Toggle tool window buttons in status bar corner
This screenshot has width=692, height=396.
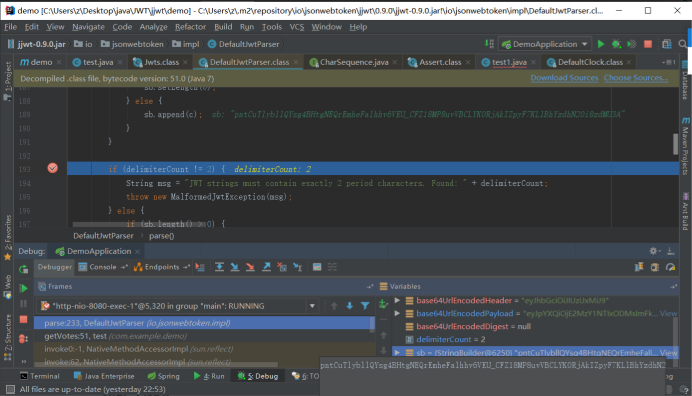(10, 389)
